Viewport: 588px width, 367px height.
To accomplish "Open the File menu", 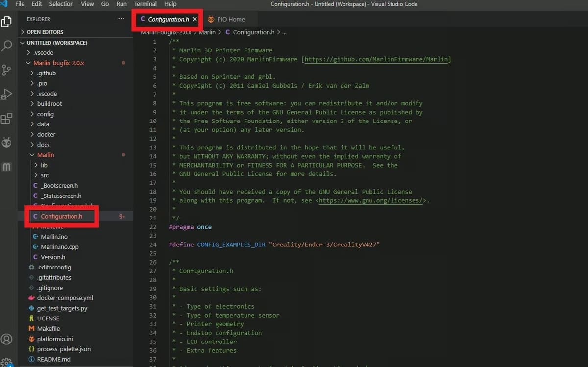I will (x=20, y=4).
